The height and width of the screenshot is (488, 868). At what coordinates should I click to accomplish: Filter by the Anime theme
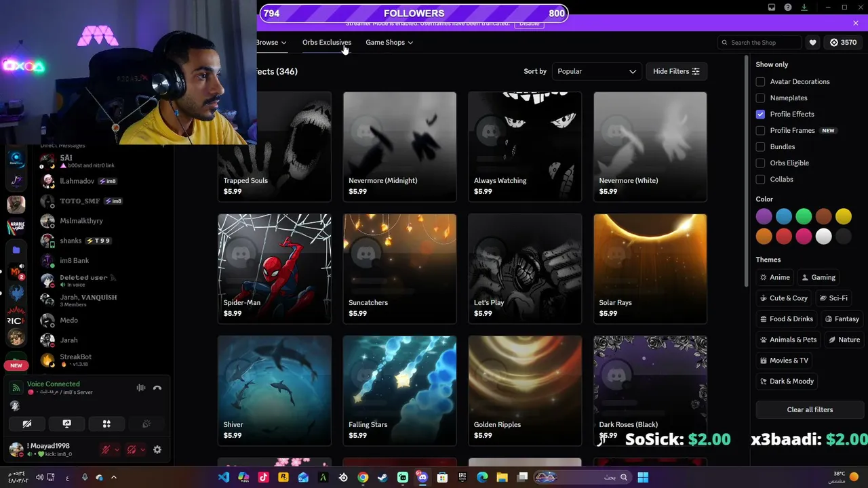[774, 277]
